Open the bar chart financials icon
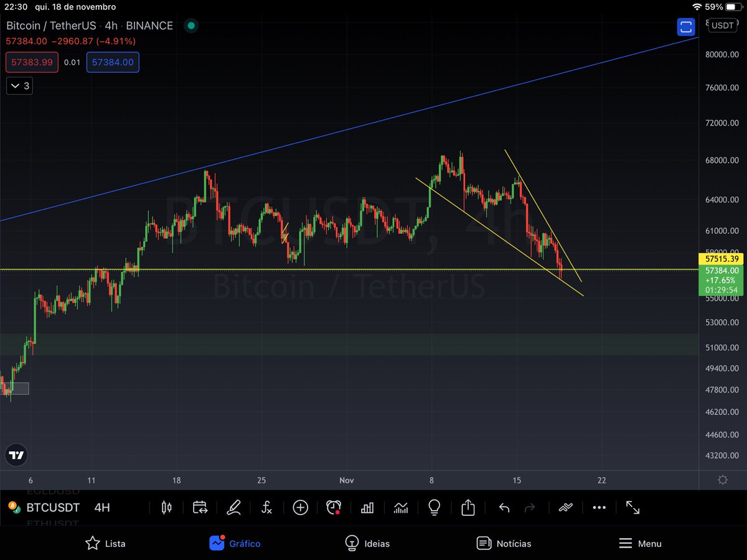Viewport: 747px width, 560px height. (x=367, y=508)
